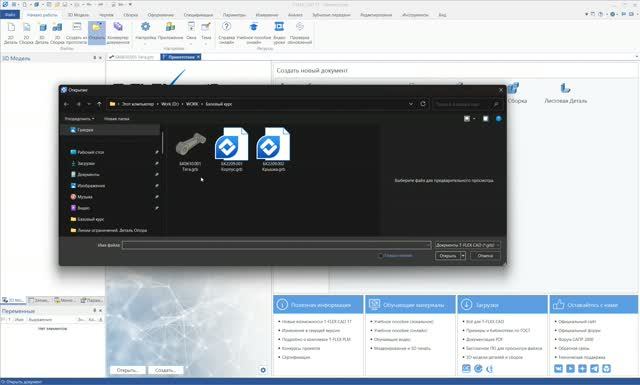The height and width of the screenshot is (385, 640).
Task: Open file type filter combo box
Action: coord(467,245)
